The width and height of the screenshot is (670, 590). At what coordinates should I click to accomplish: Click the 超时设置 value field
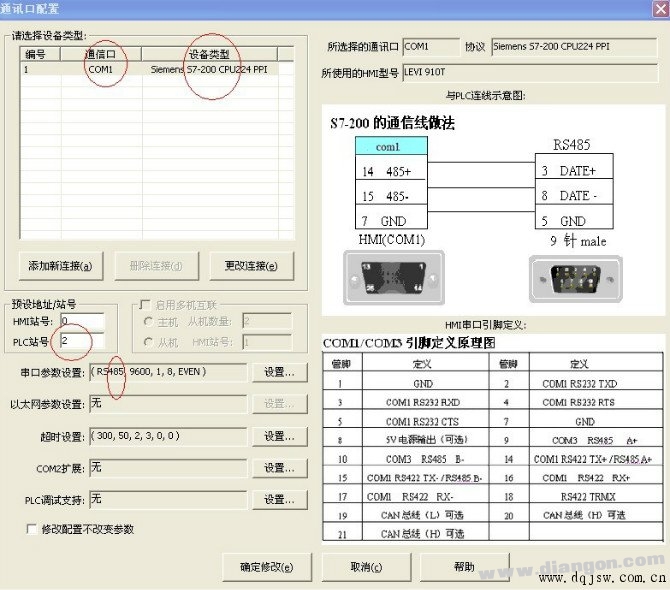(168, 436)
